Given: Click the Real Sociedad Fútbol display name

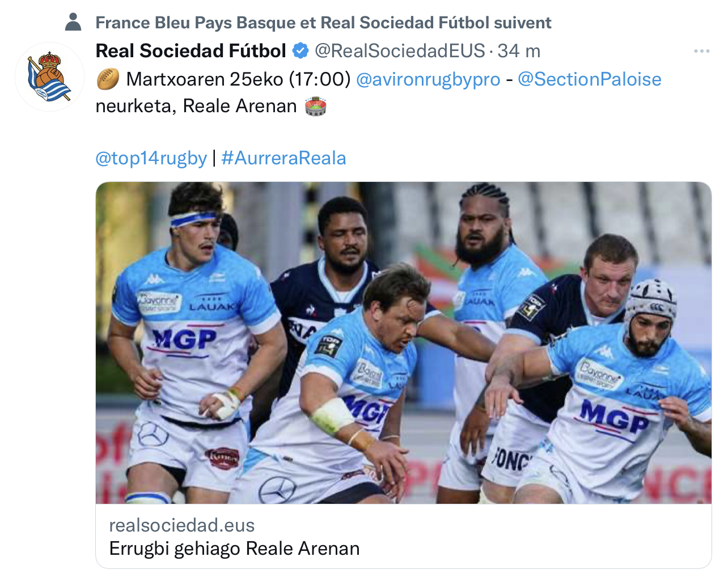Looking at the screenshot, I should click(191, 51).
